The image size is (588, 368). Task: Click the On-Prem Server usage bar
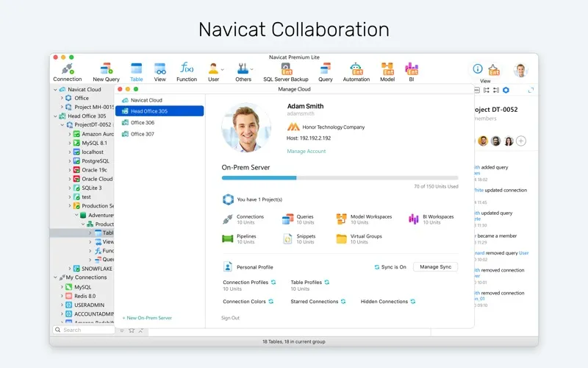340,177
